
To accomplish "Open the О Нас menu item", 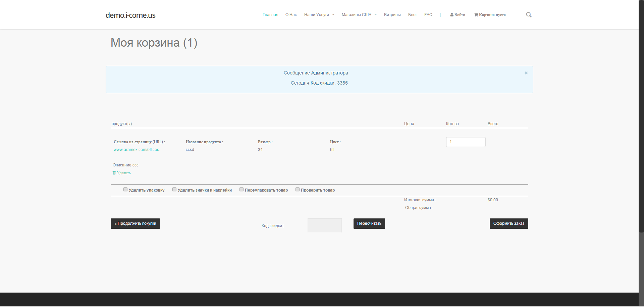I will click(291, 15).
